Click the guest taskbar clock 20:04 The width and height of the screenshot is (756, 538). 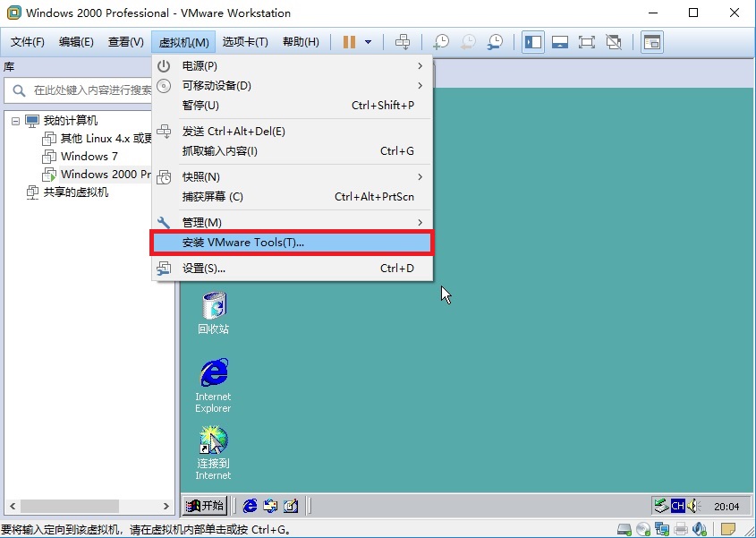coord(726,507)
